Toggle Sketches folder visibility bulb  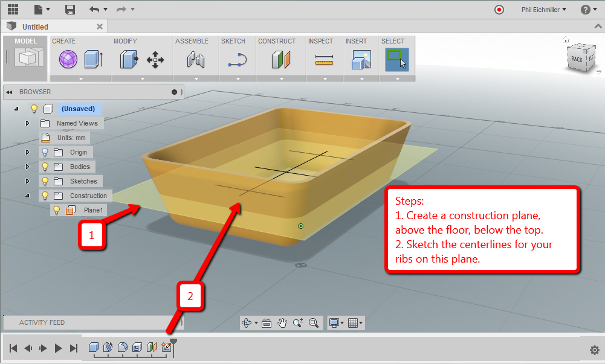coord(45,181)
